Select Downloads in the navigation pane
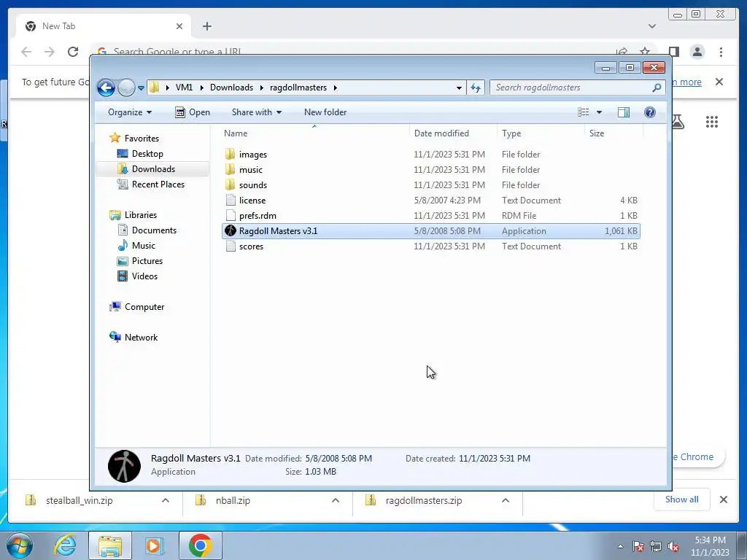Viewport: 747px width, 560px height. click(153, 169)
